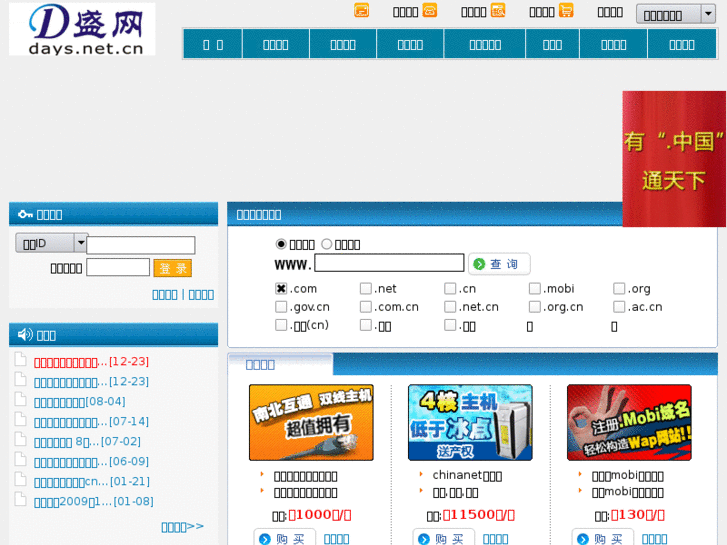727x545 pixels.
Task: Click into the www domain name input field
Action: coord(389,264)
